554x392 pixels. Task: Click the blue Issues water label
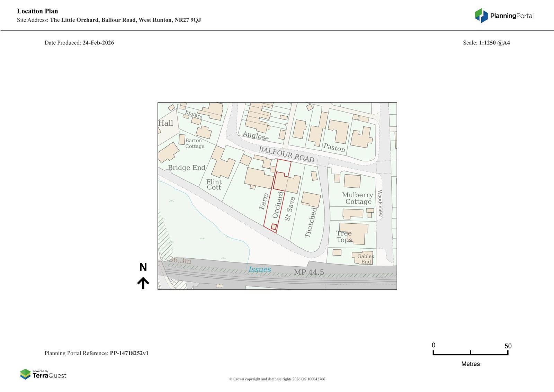260,269
